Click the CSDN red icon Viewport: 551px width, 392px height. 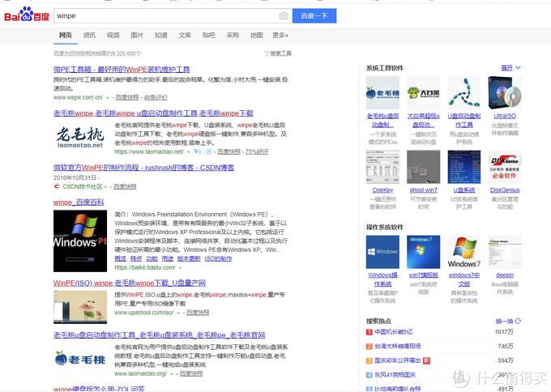[x=57, y=186]
